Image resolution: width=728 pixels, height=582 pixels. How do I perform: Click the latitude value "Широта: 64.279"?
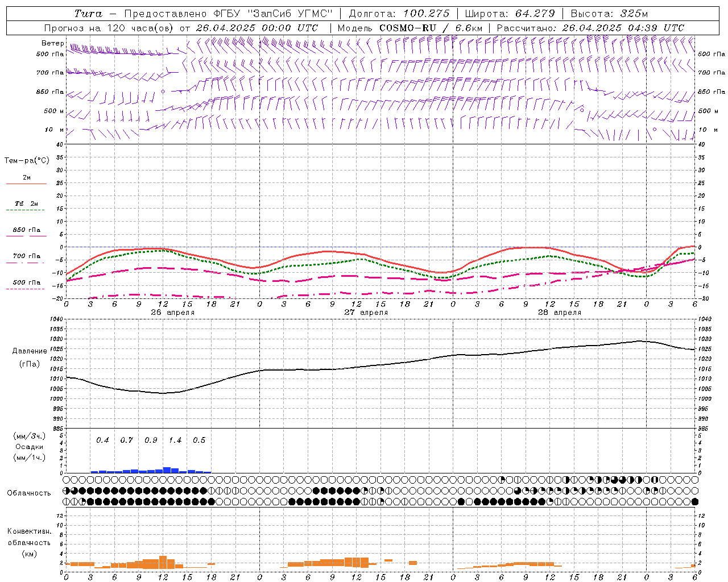(x=510, y=14)
